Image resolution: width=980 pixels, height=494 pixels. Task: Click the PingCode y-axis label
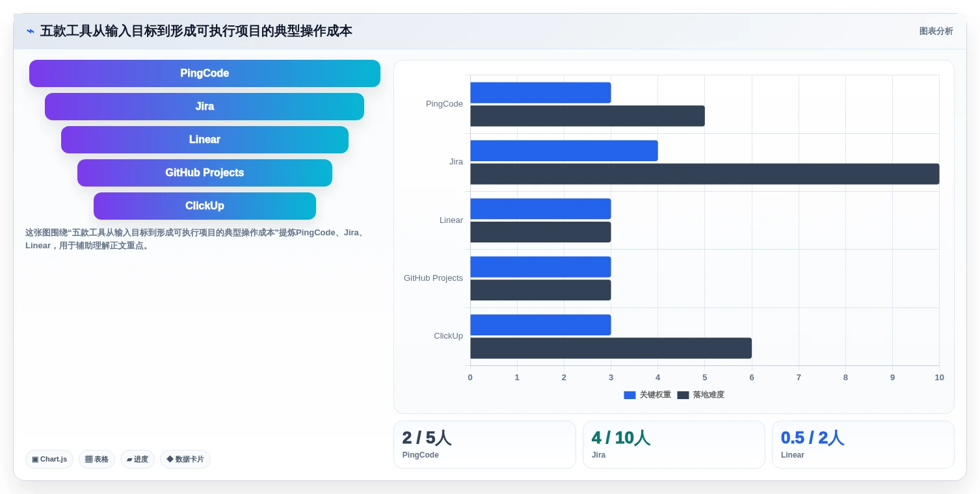point(444,104)
